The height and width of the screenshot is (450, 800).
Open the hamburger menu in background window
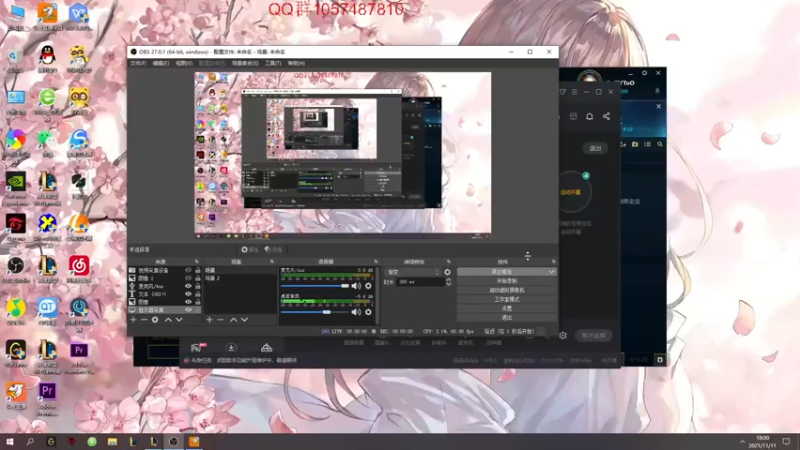tap(574, 92)
